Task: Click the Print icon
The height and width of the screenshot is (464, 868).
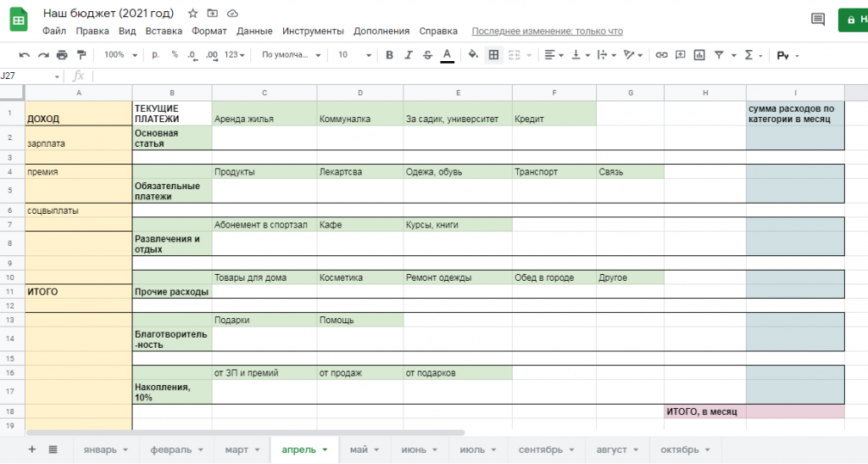Action: (61, 55)
